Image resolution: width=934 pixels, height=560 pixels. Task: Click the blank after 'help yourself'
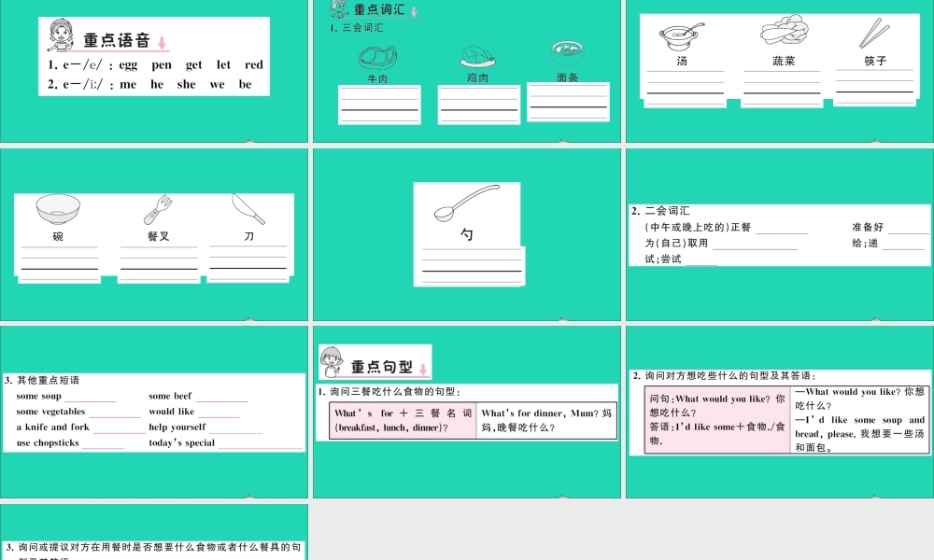coord(235,429)
